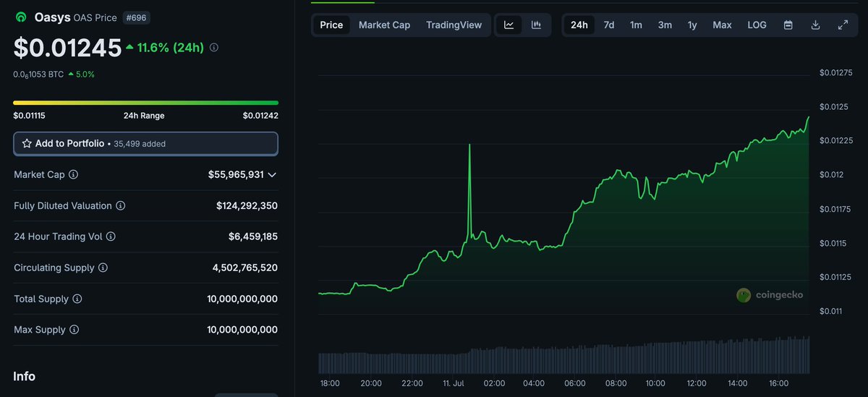Switch to the TradingView tab

tap(454, 25)
